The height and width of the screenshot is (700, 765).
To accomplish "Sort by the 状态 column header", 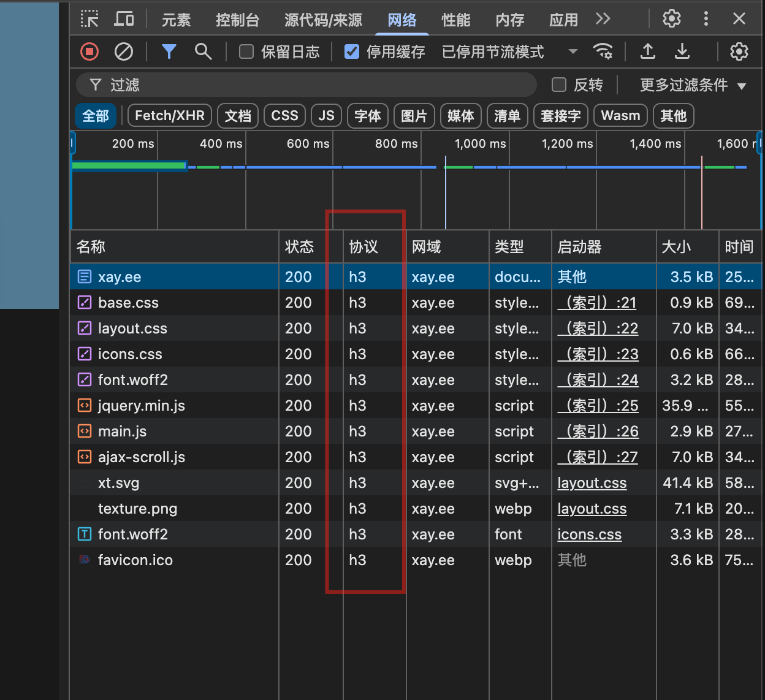I will point(311,247).
